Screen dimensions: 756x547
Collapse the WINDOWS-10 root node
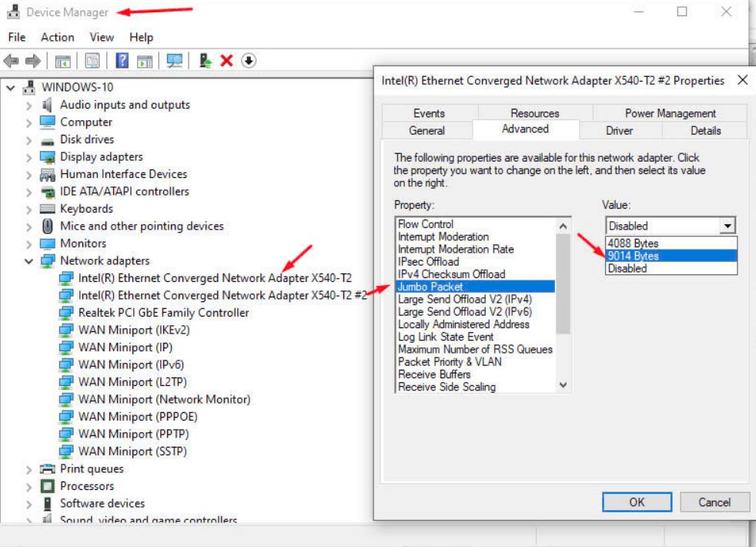[x=11, y=88]
